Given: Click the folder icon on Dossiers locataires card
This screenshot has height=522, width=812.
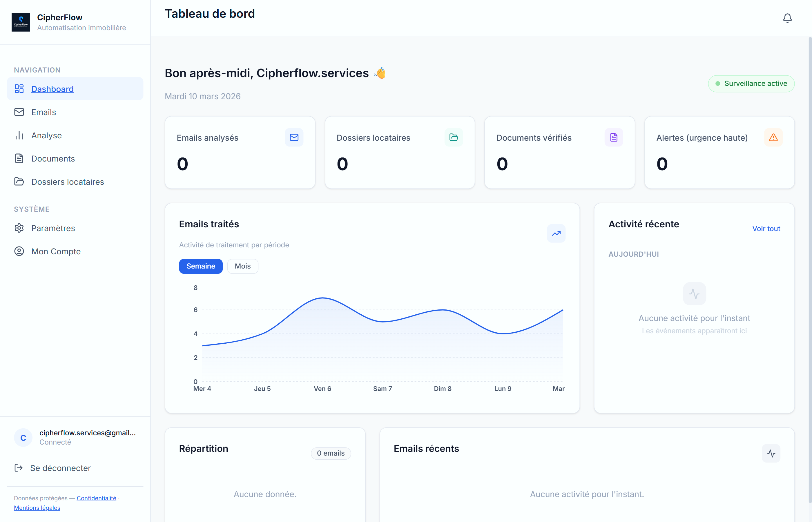Looking at the screenshot, I should pyautogui.click(x=454, y=137).
